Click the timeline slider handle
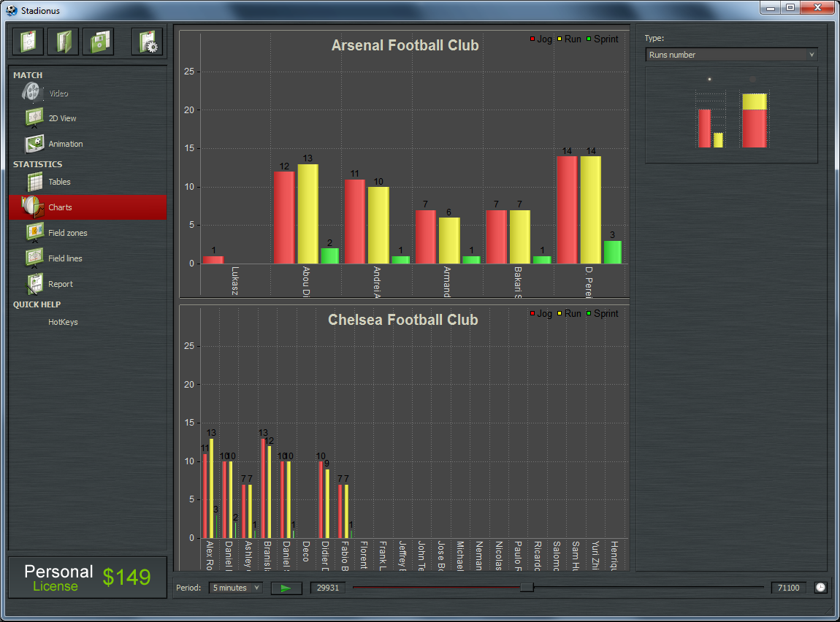This screenshot has height=622, width=840. 527,587
